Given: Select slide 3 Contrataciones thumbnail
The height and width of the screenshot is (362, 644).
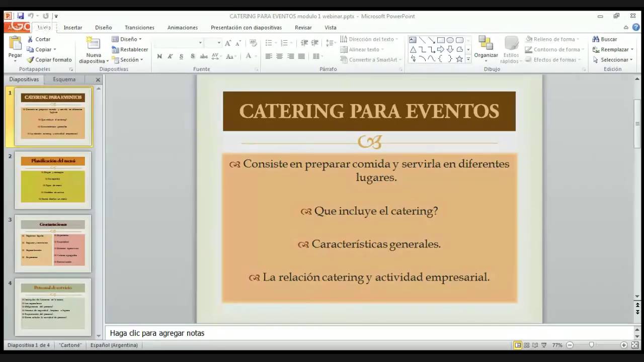Looking at the screenshot, I should coord(53,243).
